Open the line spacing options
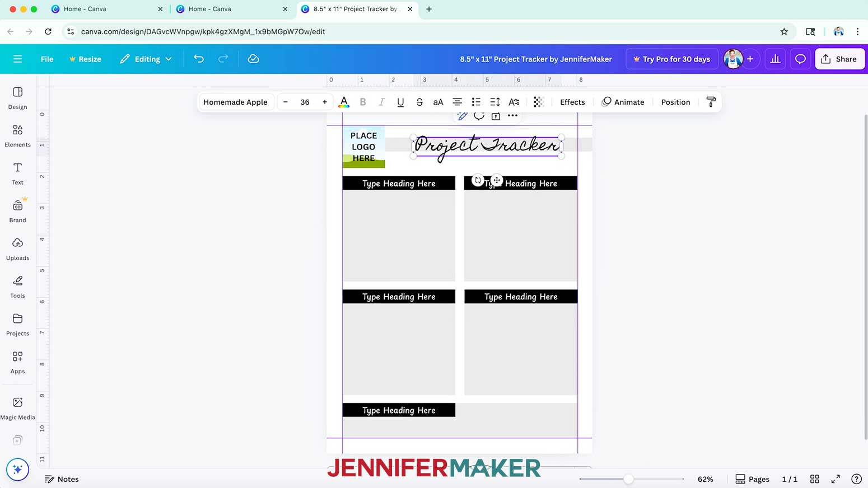This screenshot has width=868, height=488. [495, 102]
